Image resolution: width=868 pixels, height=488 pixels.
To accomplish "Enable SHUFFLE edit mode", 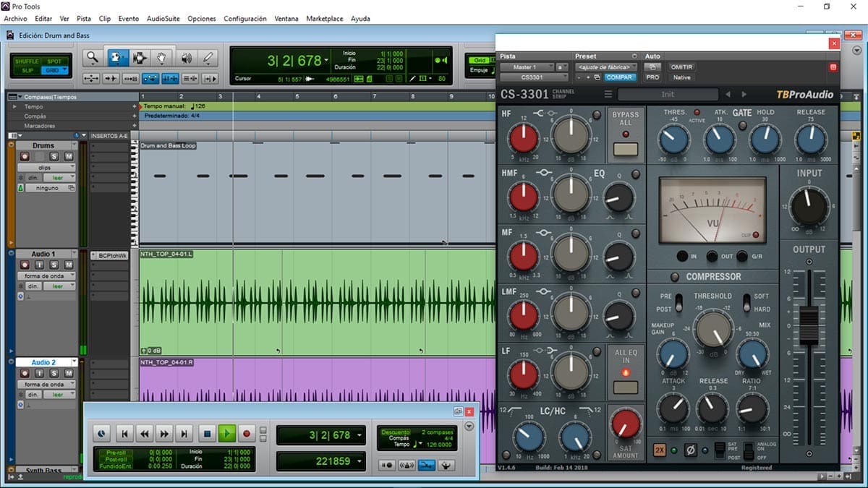I will tap(27, 61).
